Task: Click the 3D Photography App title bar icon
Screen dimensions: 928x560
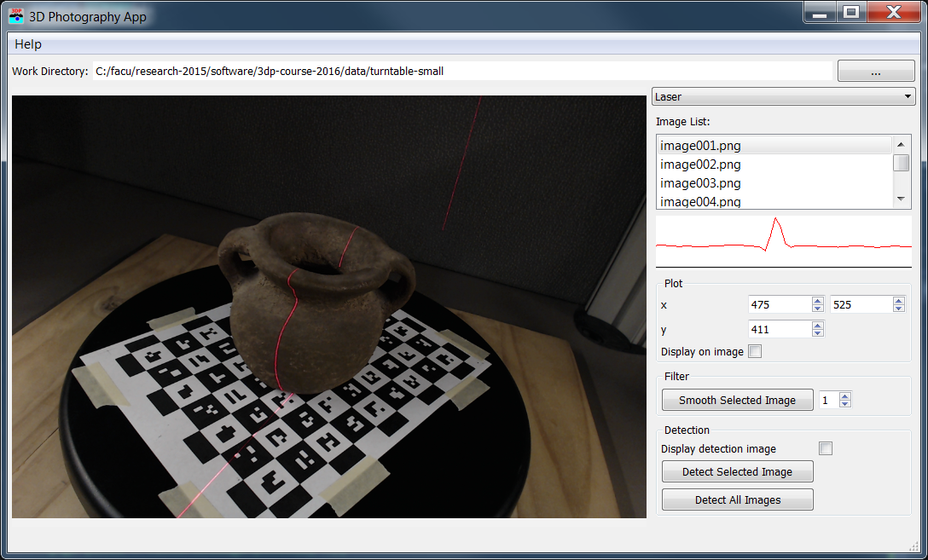Action: [x=16, y=16]
